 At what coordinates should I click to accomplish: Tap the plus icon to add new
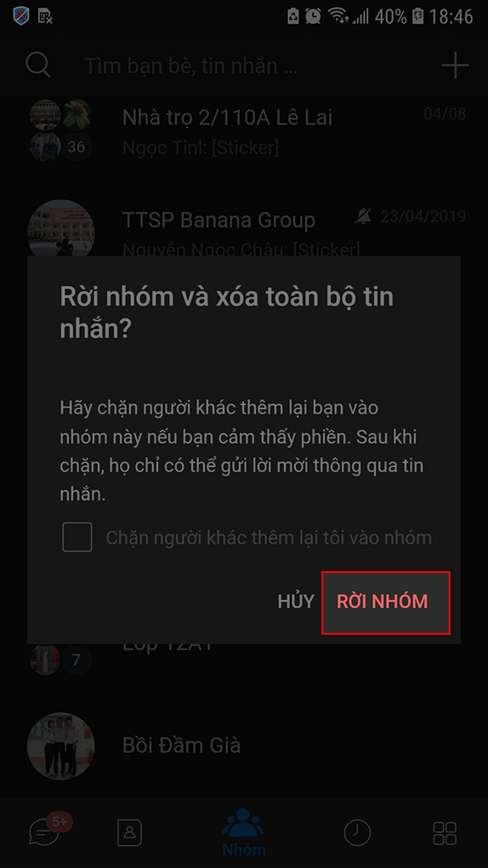(x=455, y=66)
